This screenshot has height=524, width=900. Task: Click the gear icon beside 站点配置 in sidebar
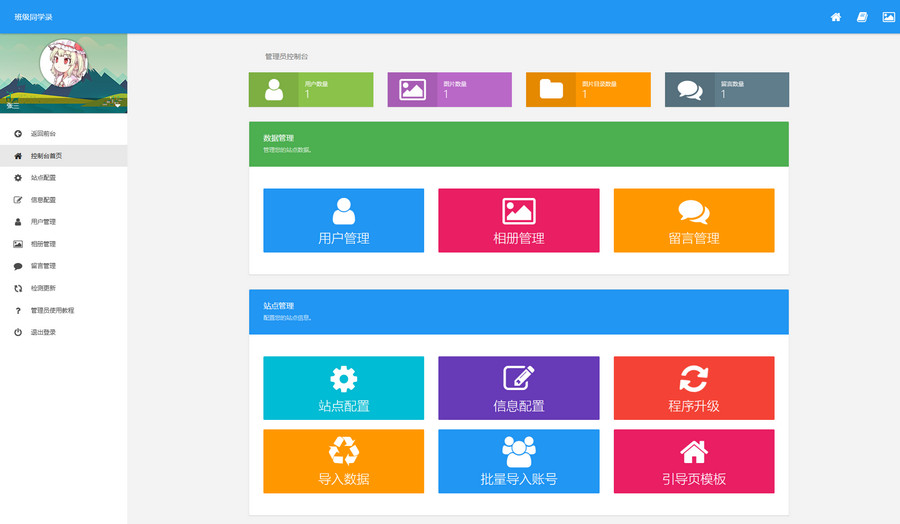[x=18, y=178]
